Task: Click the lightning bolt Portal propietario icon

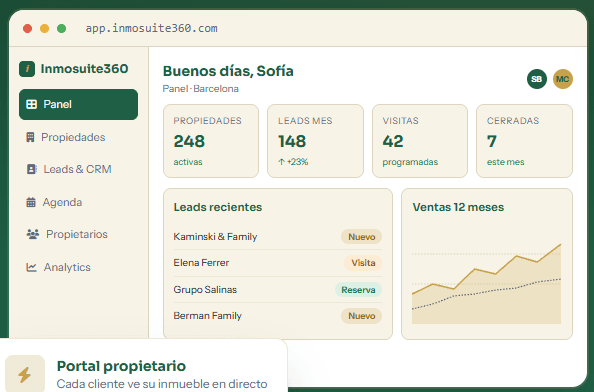Action: [x=25, y=374]
